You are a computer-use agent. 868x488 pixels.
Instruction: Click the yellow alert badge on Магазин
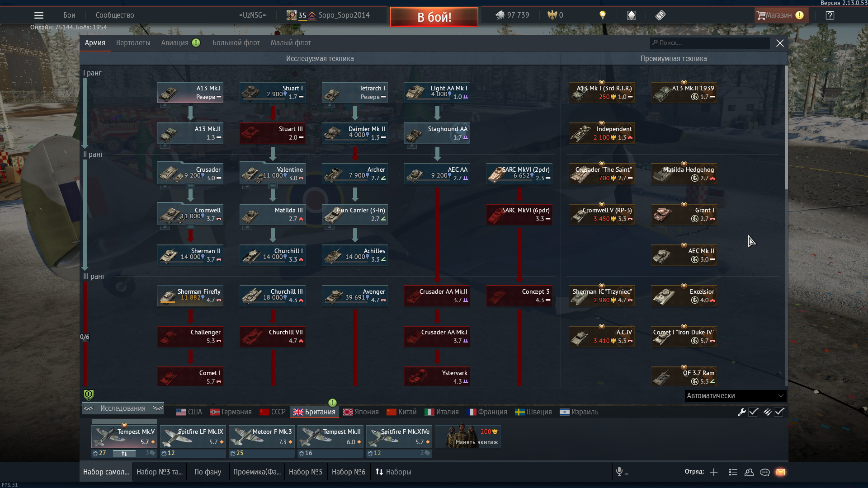[799, 15]
